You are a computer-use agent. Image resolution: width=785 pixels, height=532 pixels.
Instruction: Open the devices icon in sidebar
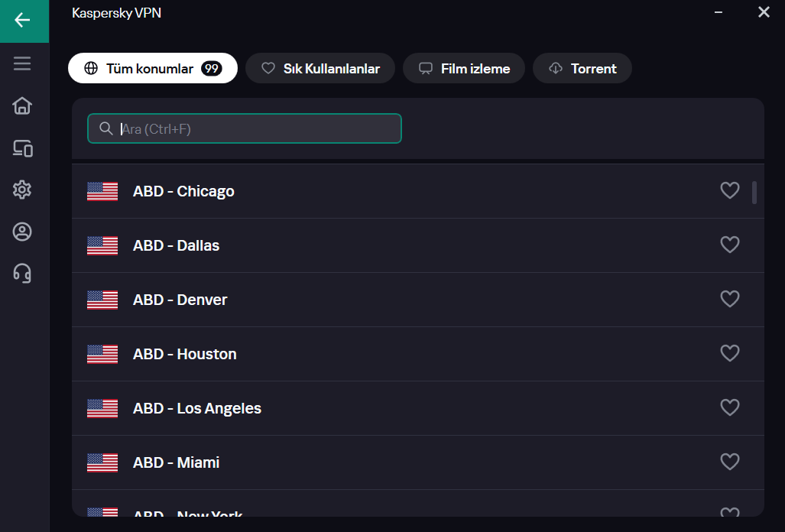[x=22, y=148]
